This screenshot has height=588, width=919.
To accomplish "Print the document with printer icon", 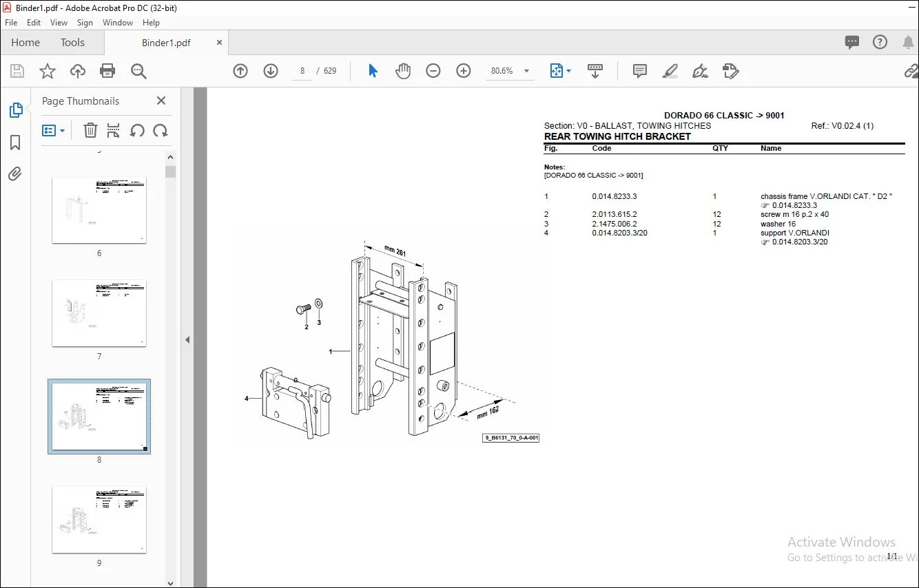I will point(107,71).
